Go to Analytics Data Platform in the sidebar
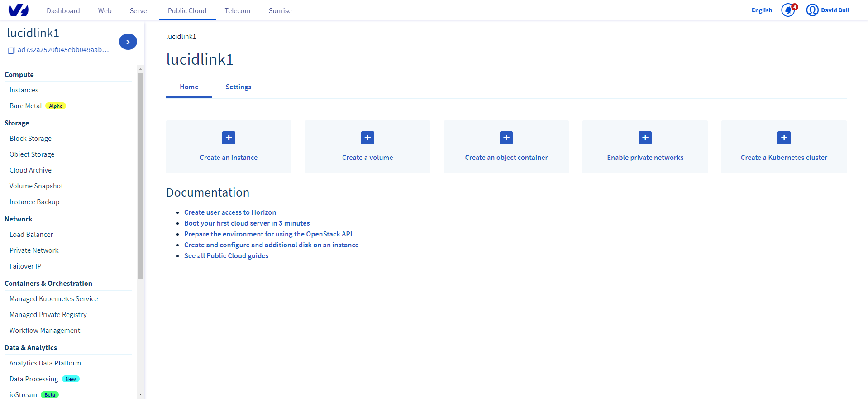Image resolution: width=868 pixels, height=399 pixels. pos(45,363)
